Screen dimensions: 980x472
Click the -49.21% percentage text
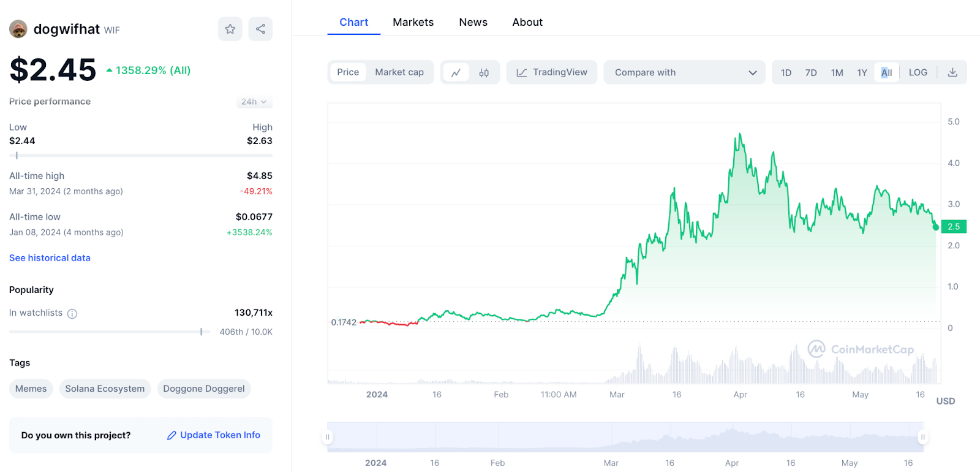[x=257, y=191]
